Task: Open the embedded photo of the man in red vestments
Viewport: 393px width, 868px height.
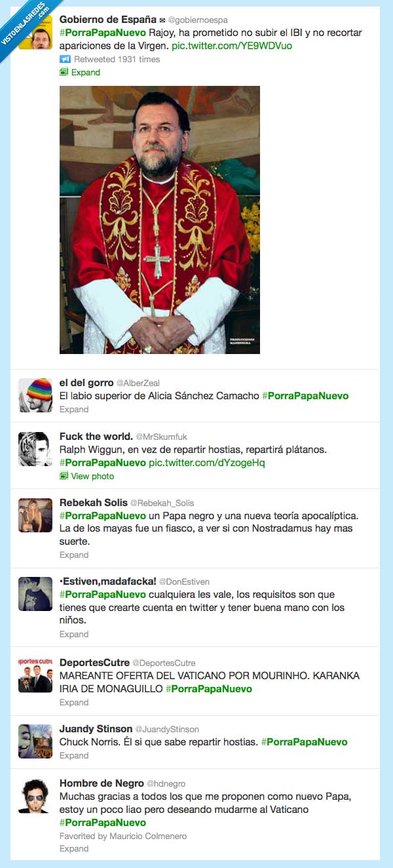Action: pos(160,220)
